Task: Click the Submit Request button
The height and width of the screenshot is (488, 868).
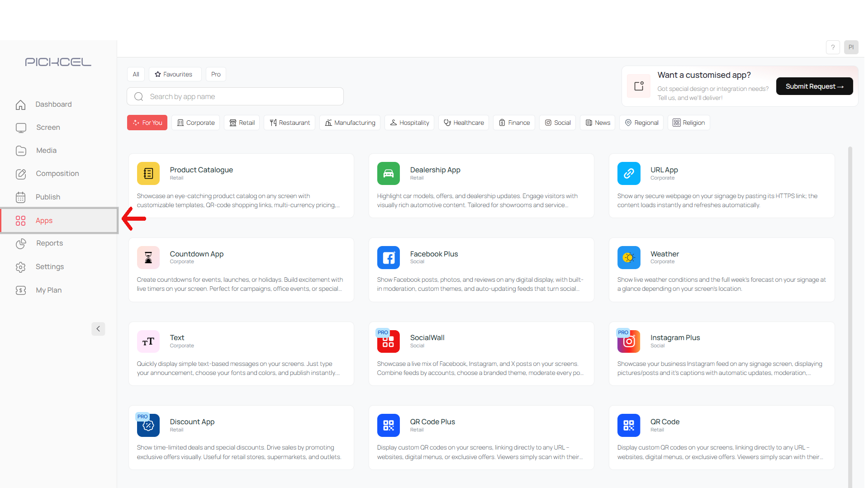Action: [x=814, y=86]
